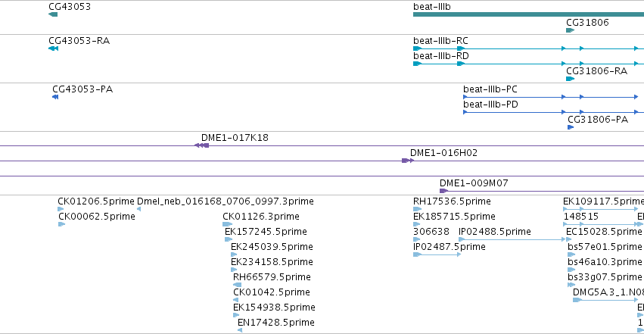Select the 148515 feature label
This screenshot has width=644, height=334.
pos(580,217)
